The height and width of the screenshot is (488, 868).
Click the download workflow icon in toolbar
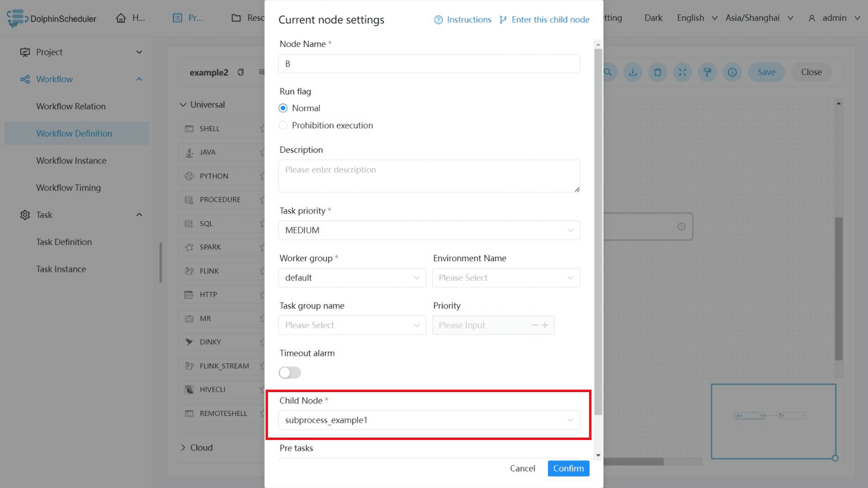(x=633, y=72)
